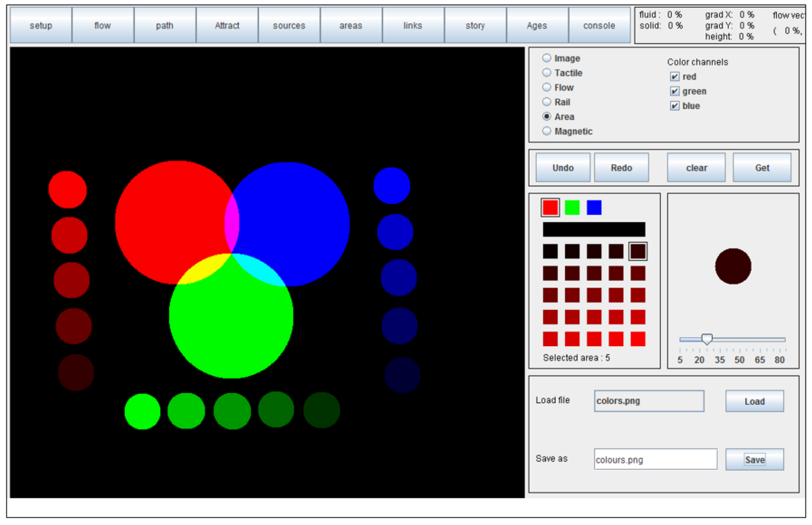
Task: Select the red base color swatch
Action: tap(550, 208)
